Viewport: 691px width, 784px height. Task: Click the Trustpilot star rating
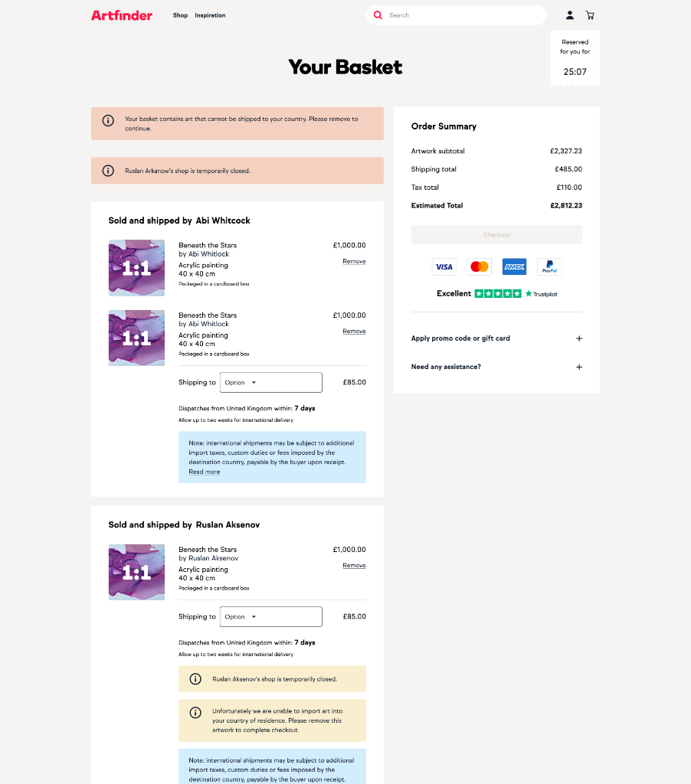click(498, 294)
